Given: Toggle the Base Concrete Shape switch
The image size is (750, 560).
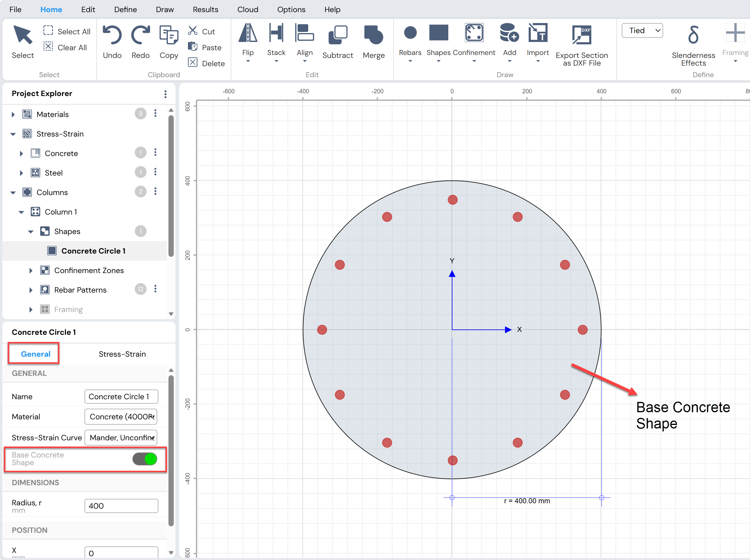Looking at the screenshot, I should point(145,459).
